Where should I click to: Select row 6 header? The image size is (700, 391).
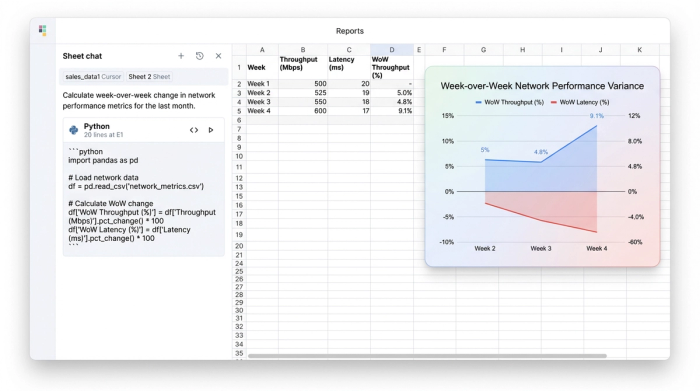[239, 120]
